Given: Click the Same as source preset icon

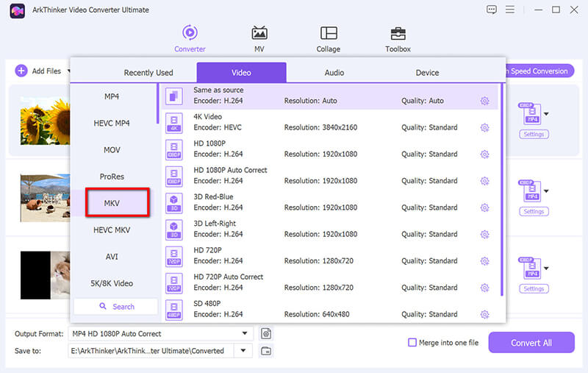Looking at the screenshot, I should [174, 96].
